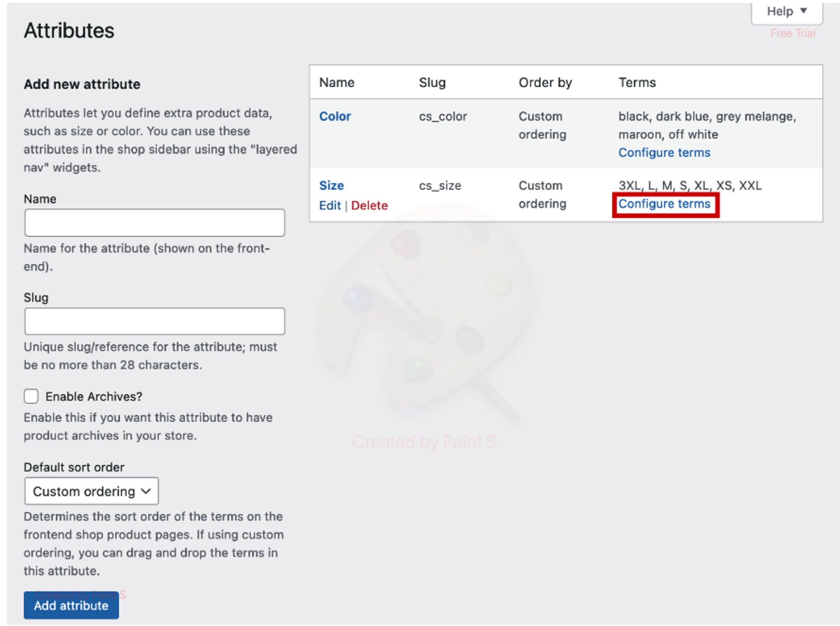
Task: Open the Size attribute link
Action: 331,185
